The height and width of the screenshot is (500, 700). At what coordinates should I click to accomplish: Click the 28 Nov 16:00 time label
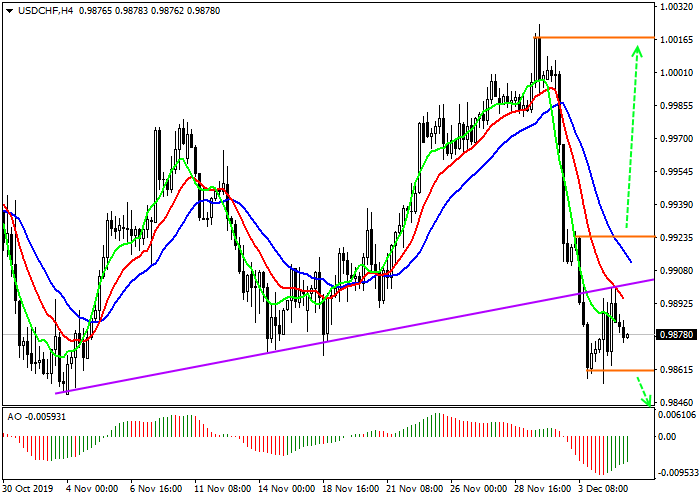[x=543, y=489]
